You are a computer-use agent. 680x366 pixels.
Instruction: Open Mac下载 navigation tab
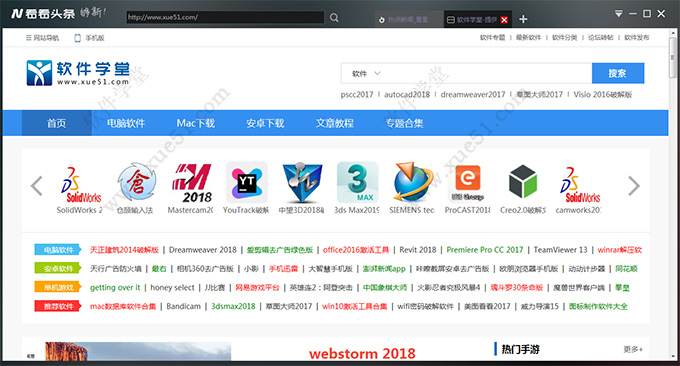196,123
